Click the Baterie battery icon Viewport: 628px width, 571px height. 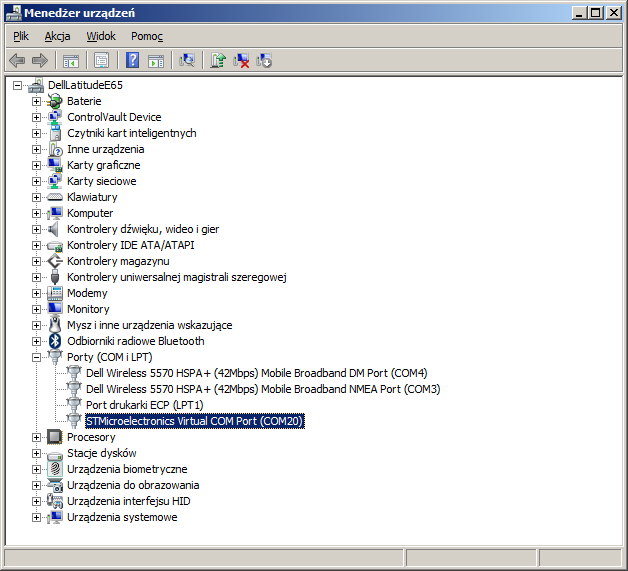54,101
